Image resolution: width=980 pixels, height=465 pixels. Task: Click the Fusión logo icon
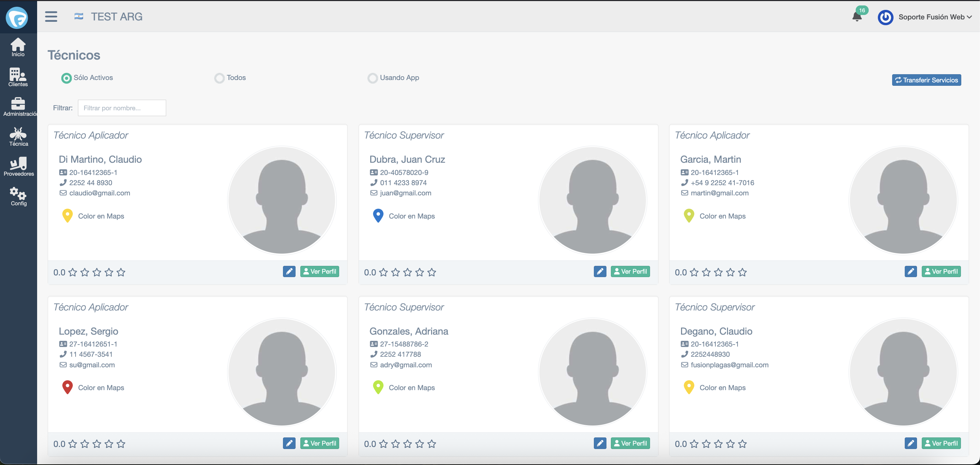point(17,17)
